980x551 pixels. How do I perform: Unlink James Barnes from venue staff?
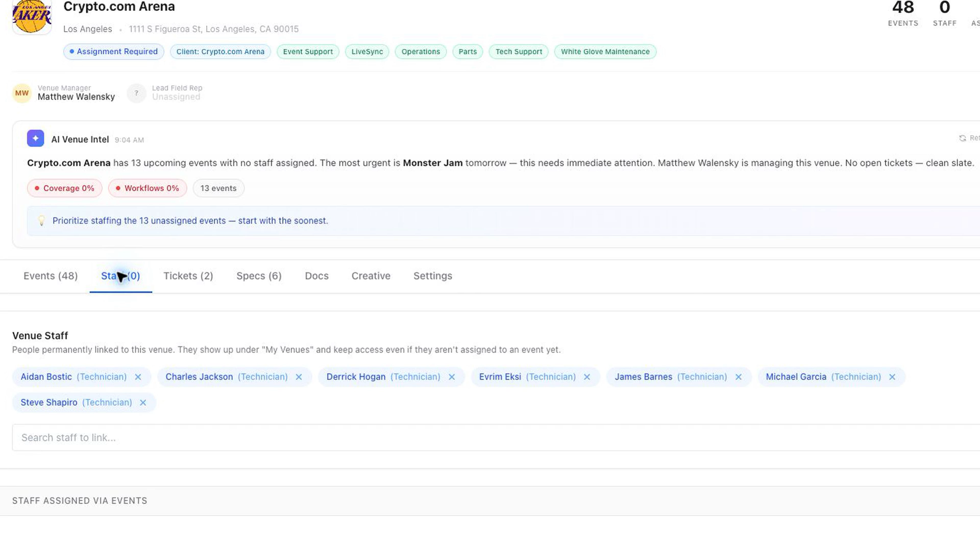click(739, 377)
